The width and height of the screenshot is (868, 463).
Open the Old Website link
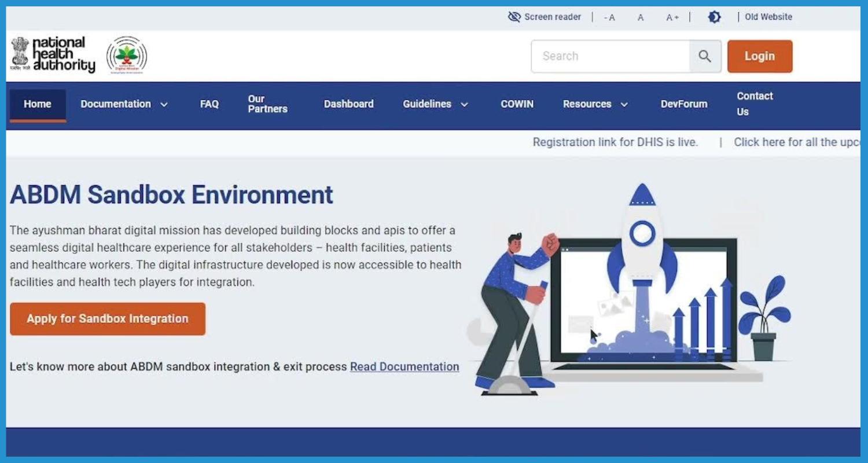[768, 17]
